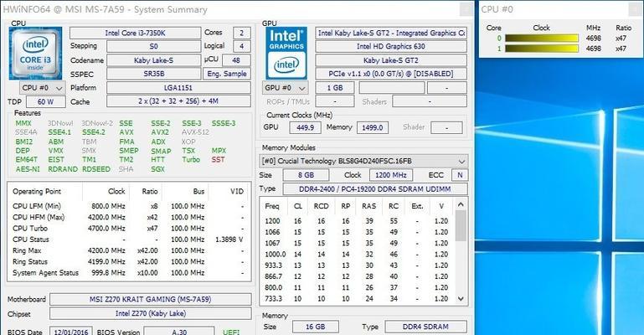Click the 60 W TDP field
Viewport: 644px width, 335px height.
[x=45, y=102]
